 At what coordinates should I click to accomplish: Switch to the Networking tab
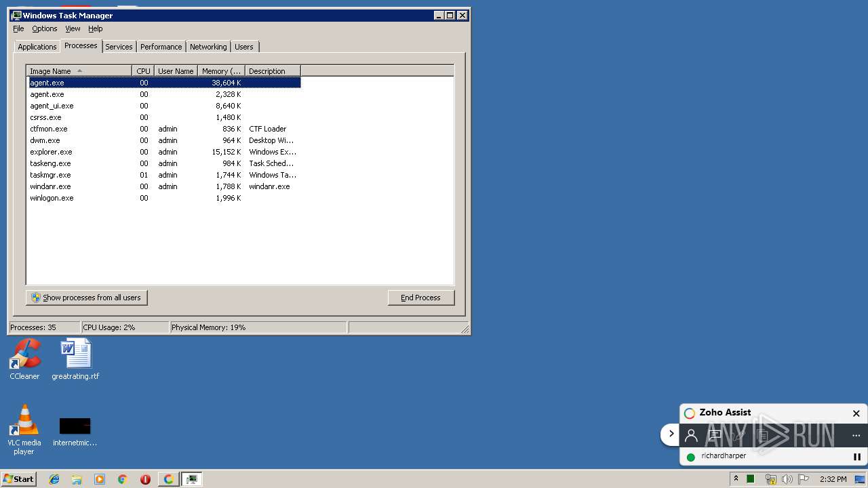208,47
